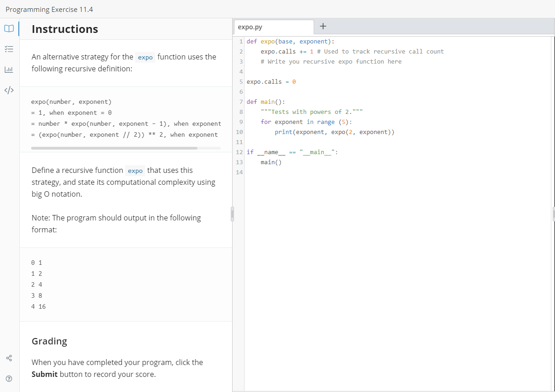Select the code editor </> icon

click(x=9, y=90)
